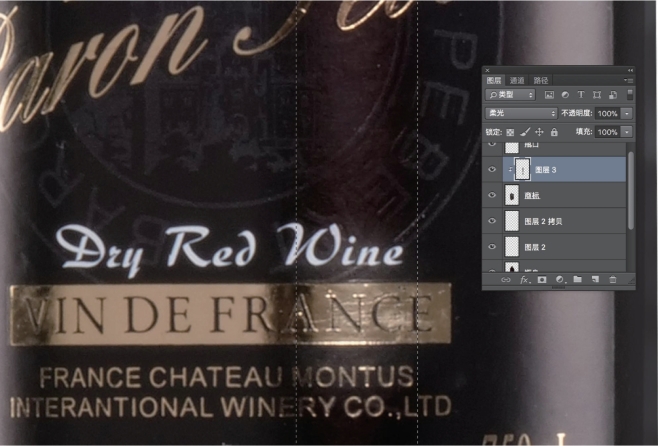Lock position move icon

click(539, 132)
